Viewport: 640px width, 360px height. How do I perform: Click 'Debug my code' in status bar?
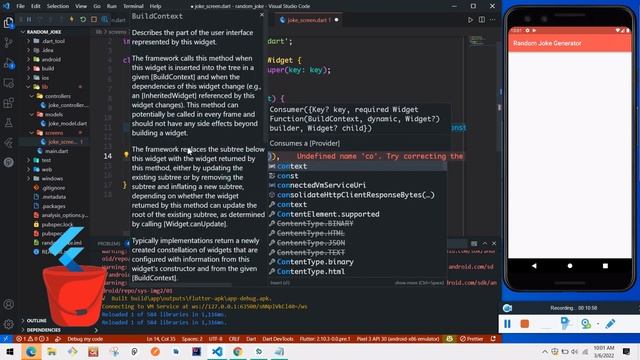pos(85,339)
